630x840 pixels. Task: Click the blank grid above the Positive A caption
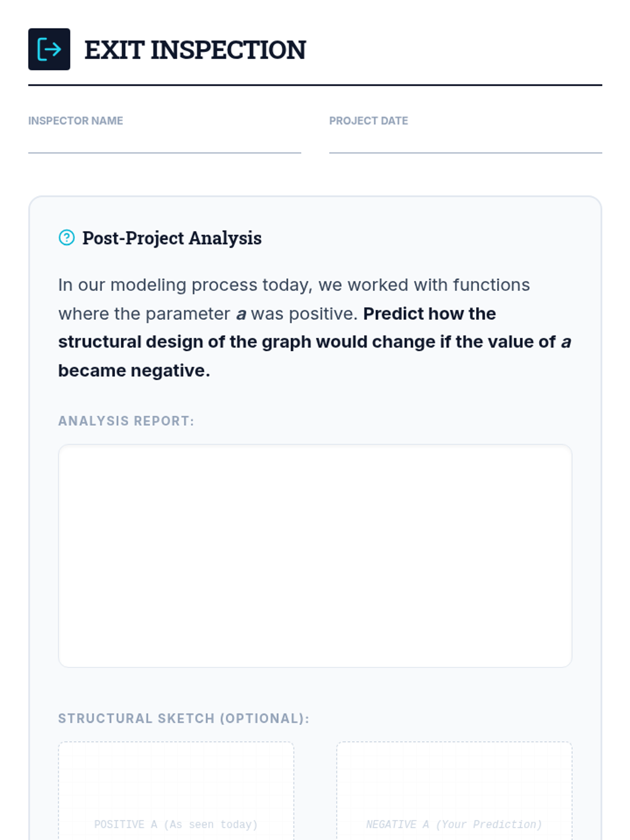pos(176,777)
